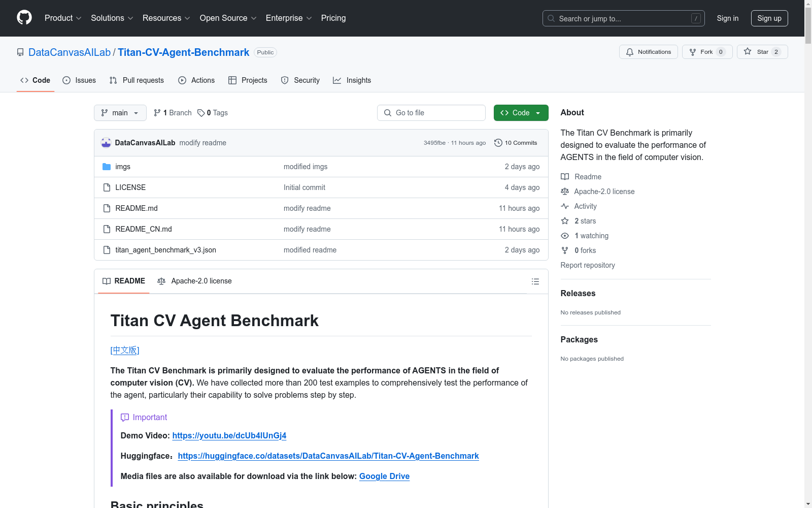Open the Security tab
Screen dimensions: 812x508
click(300, 80)
